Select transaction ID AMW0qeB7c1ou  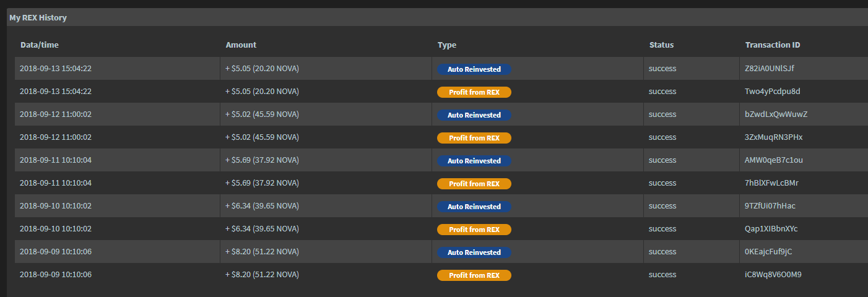click(x=773, y=160)
